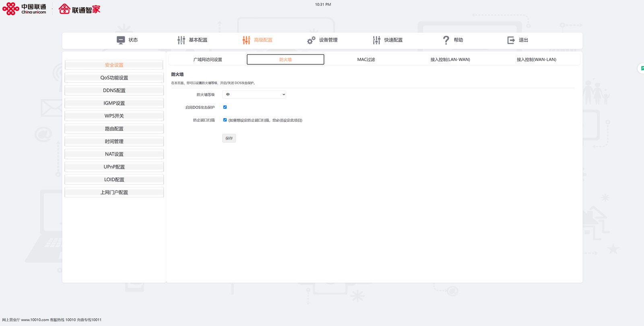The image size is (644, 326).
Task: Toggle the 防止端口扫描 checkbox
Action: (225, 120)
